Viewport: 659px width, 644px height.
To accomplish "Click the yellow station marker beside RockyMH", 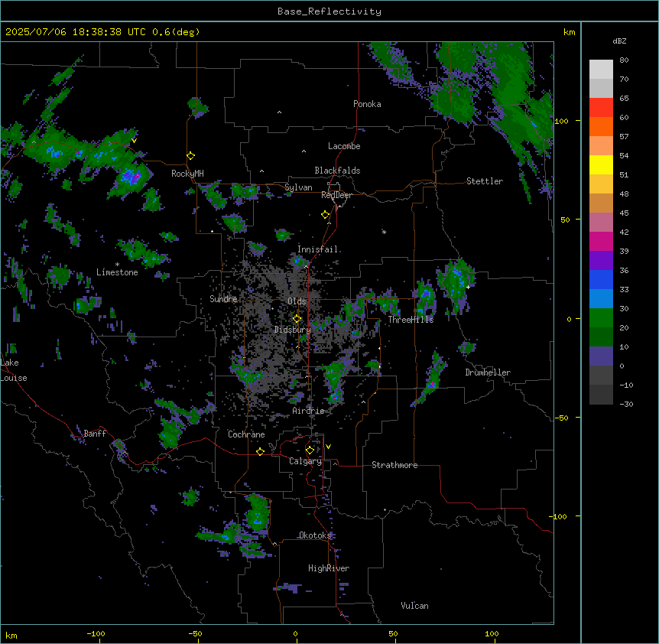I will click(190, 156).
